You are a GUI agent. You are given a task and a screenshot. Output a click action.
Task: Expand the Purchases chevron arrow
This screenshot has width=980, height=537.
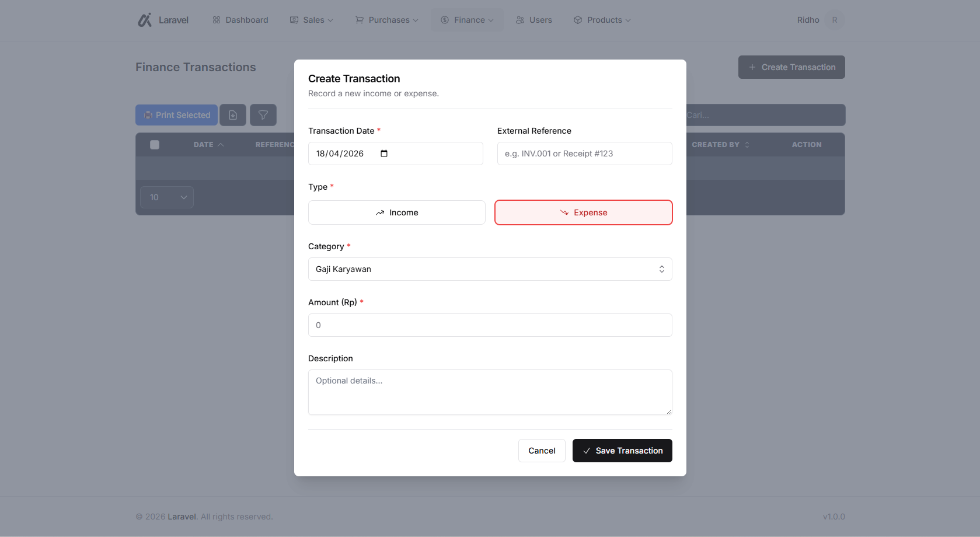(416, 20)
